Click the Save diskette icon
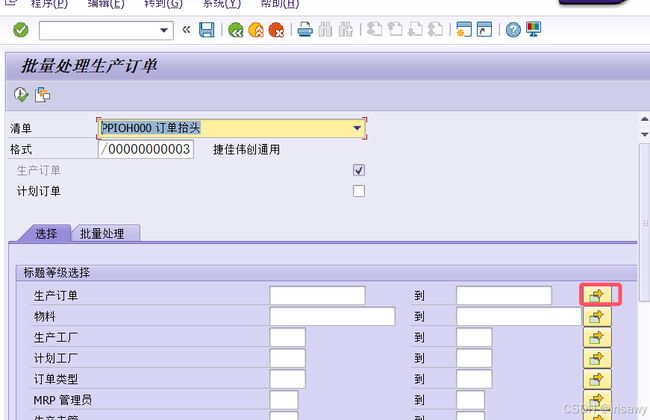The height and width of the screenshot is (420, 650). [x=206, y=30]
